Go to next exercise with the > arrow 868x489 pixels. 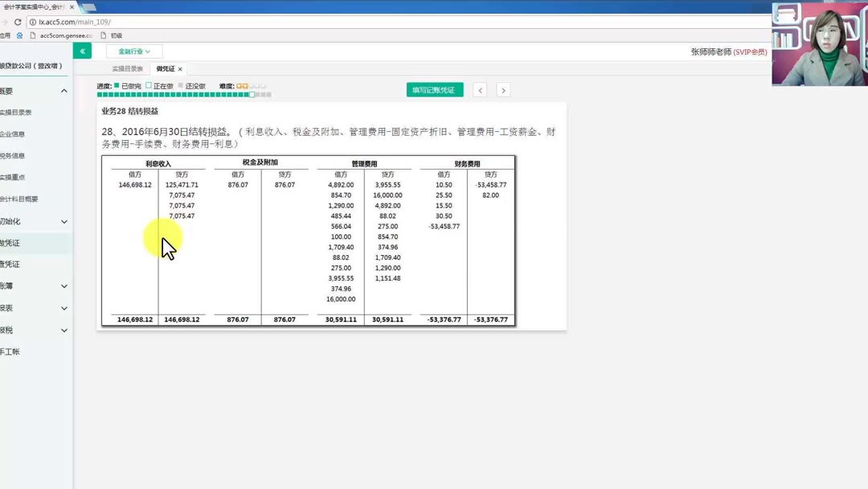(503, 90)
